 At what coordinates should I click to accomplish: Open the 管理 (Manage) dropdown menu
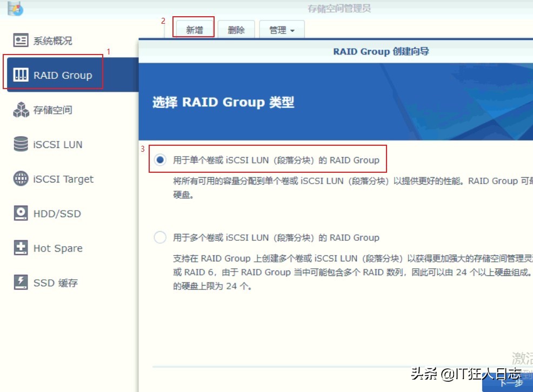point(281,30)
